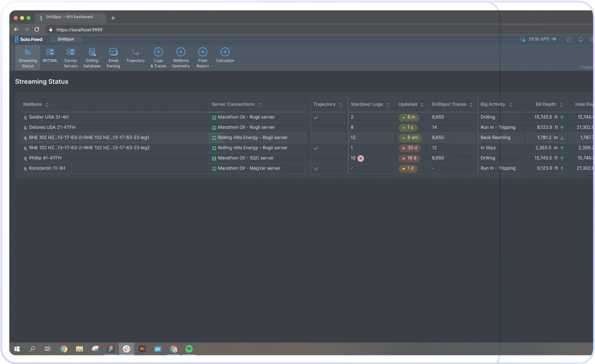595x364 pixels.
Task: Open a new browser tab
Action: click(113, 18)
